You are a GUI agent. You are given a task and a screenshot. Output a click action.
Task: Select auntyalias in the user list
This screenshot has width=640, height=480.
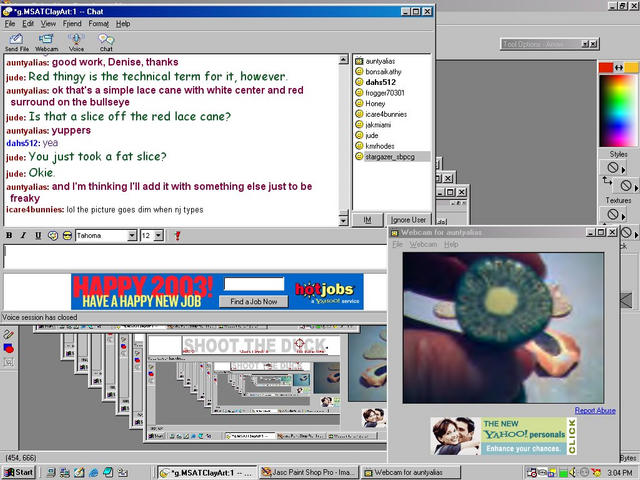[380, 61]
